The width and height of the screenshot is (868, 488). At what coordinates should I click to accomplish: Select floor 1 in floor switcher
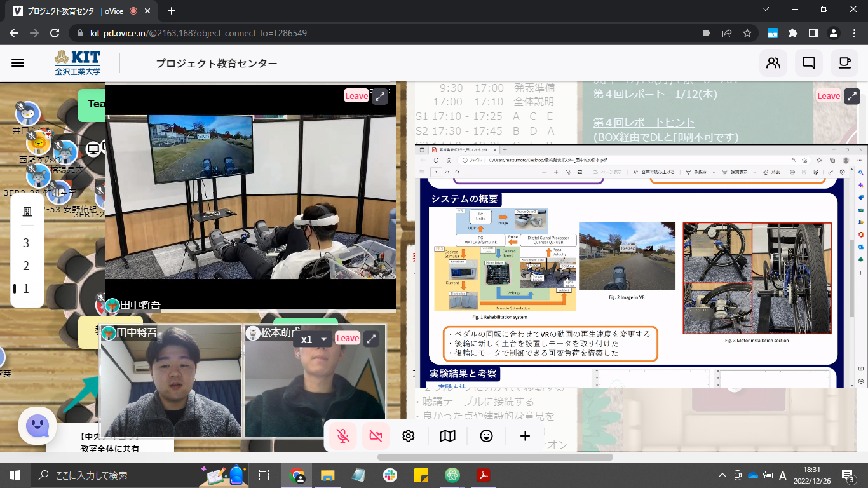(x=26, y=288)
